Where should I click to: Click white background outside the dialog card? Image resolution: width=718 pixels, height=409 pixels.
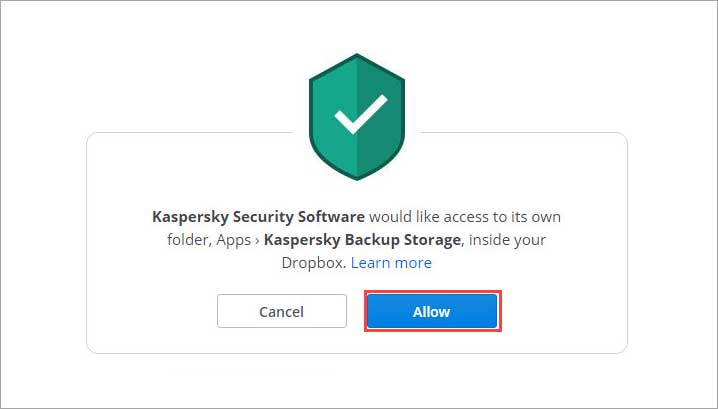click(x=46, y=69)
